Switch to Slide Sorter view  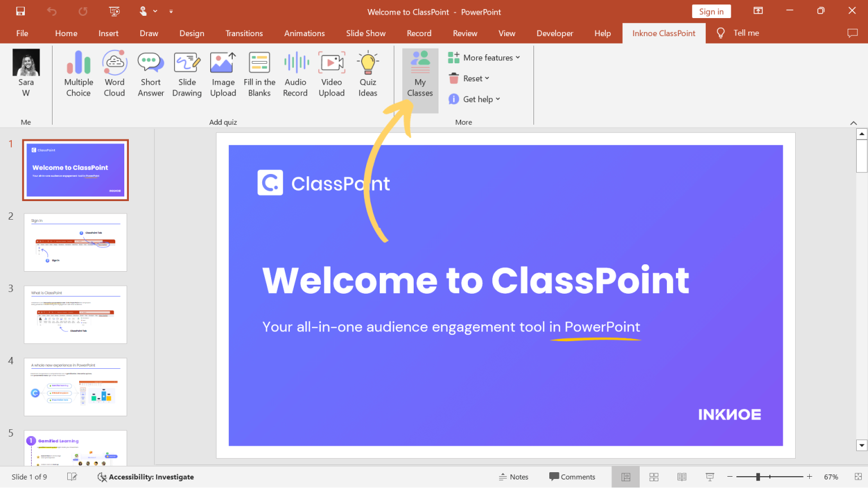pos(653,477)
